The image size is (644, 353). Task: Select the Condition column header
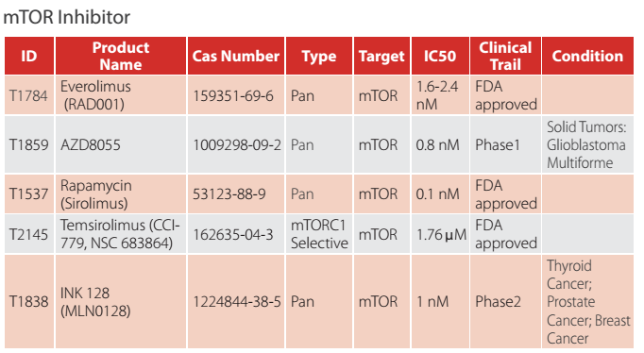tap(587, 56)
